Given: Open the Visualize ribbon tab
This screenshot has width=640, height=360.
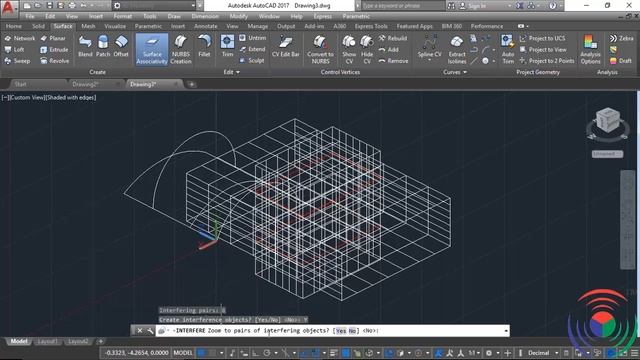Looking at the screenshot, I should click(115, 26).
